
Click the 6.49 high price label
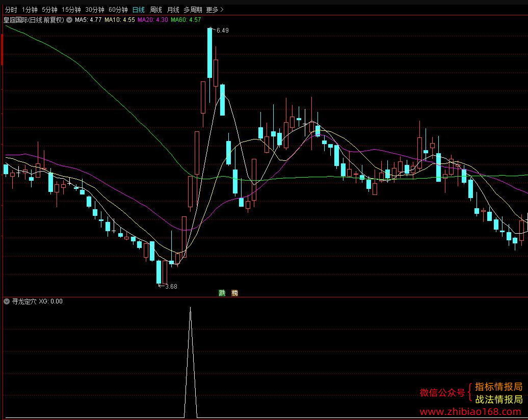click(x=223, y=30)
